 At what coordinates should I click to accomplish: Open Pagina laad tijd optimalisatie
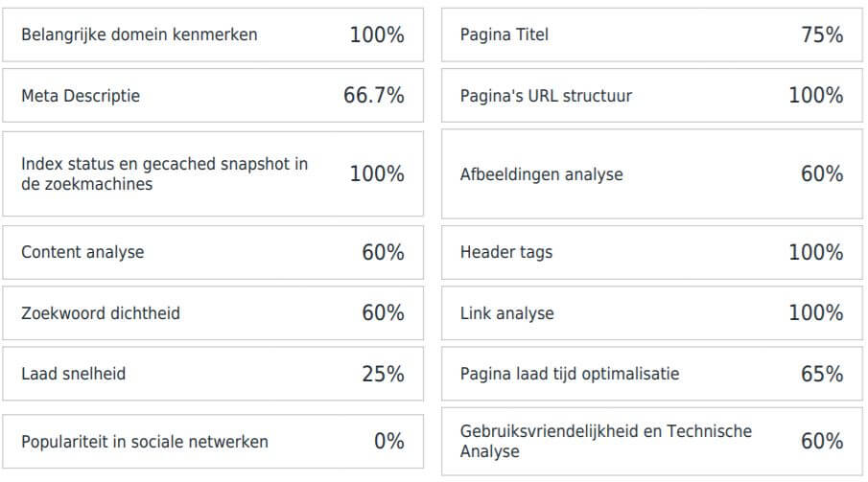coord(651,374)
